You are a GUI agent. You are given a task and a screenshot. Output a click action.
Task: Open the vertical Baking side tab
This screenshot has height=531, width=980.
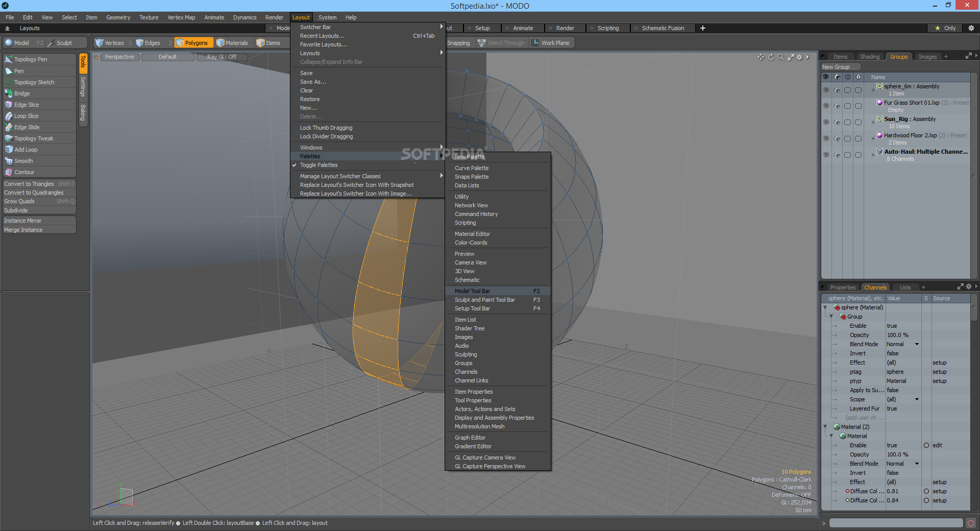83,113
